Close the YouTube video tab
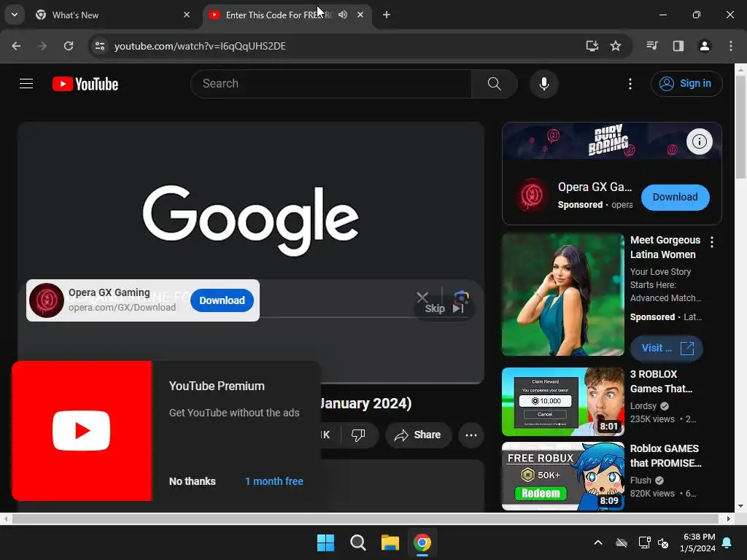 pos(360,15)
